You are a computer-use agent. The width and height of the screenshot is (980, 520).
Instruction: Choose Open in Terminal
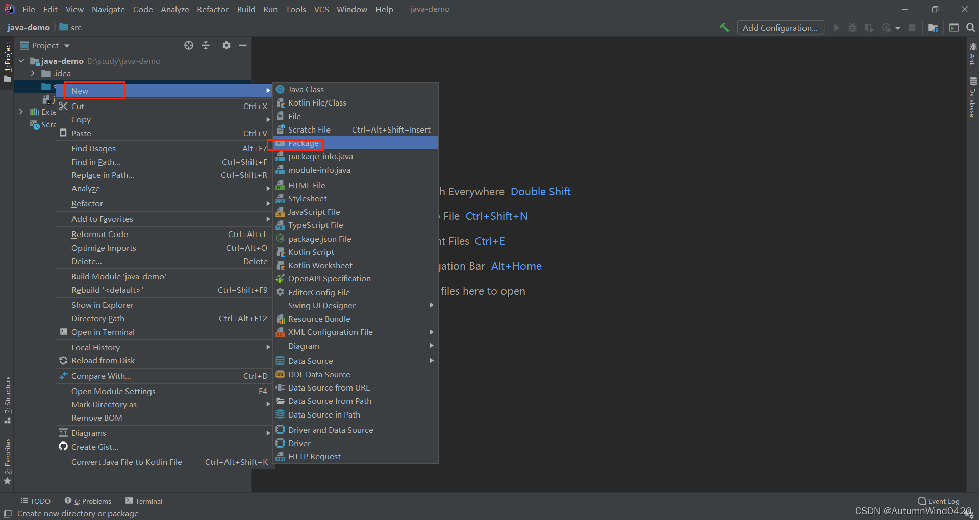pos(164,332)
